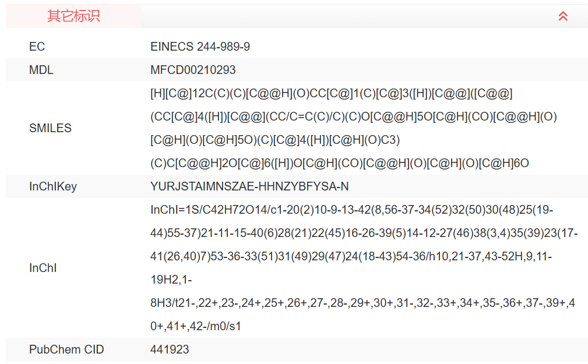Click the SMILES line starting with (CC[C@]4
Screen dimensions: 588x364
pos(353,116)
